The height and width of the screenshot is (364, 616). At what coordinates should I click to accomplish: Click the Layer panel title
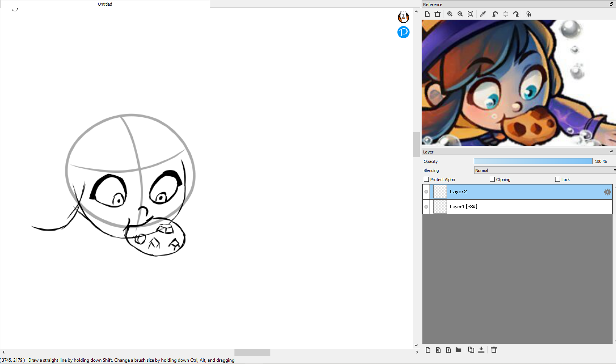(x=428, y=152)
